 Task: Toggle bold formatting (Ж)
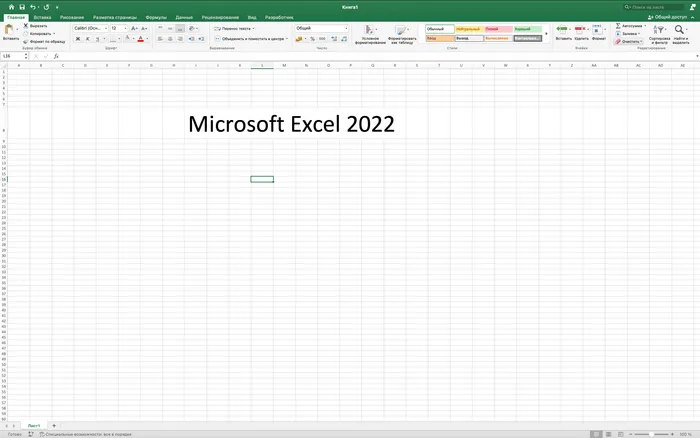pos(78,39)
